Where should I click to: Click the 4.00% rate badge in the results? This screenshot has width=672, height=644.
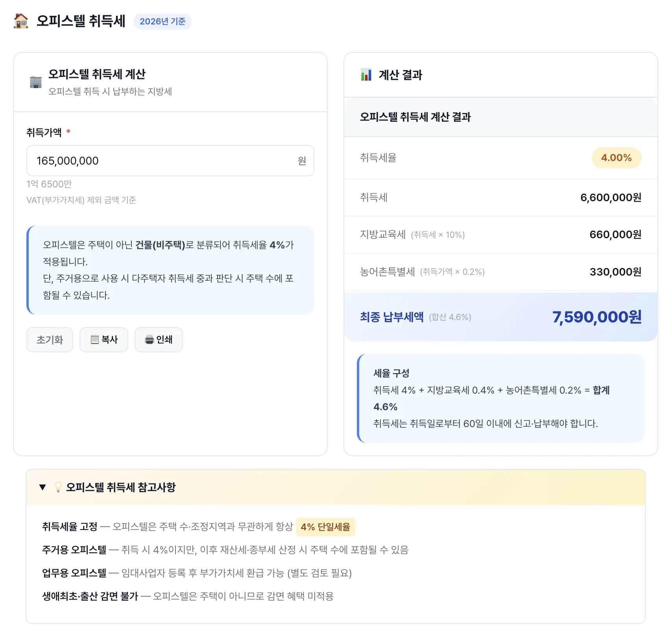[616, 158]
